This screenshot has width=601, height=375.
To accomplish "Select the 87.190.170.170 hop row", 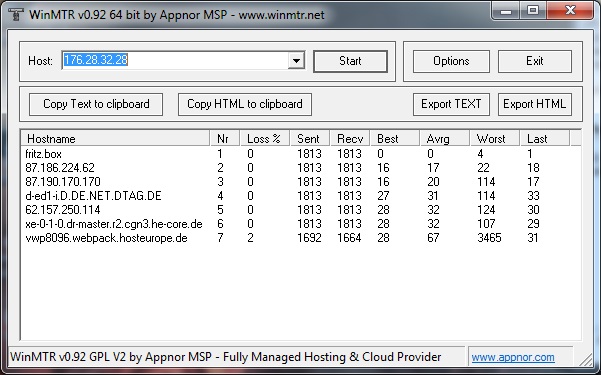I will click(x=301, y=182).
